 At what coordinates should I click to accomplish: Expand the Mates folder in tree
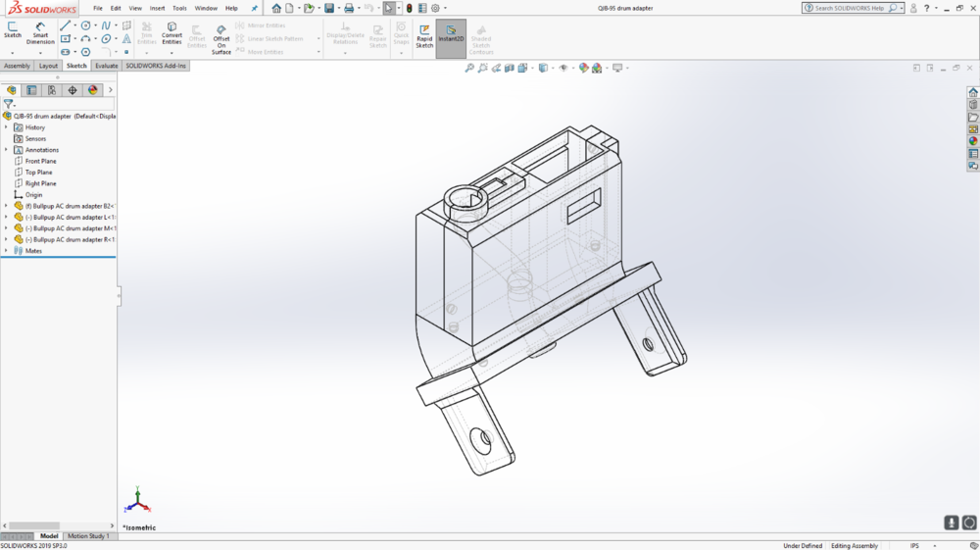[6, 251]
